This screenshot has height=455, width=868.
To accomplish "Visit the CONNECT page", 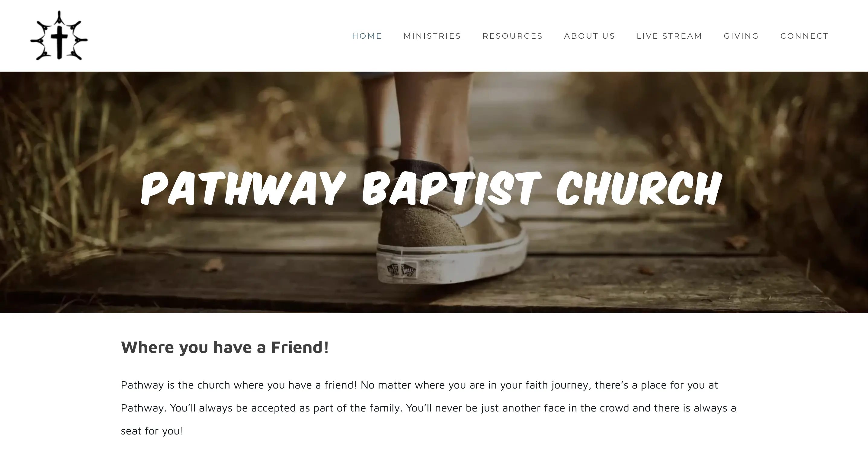I will click(x=804, y=36).
